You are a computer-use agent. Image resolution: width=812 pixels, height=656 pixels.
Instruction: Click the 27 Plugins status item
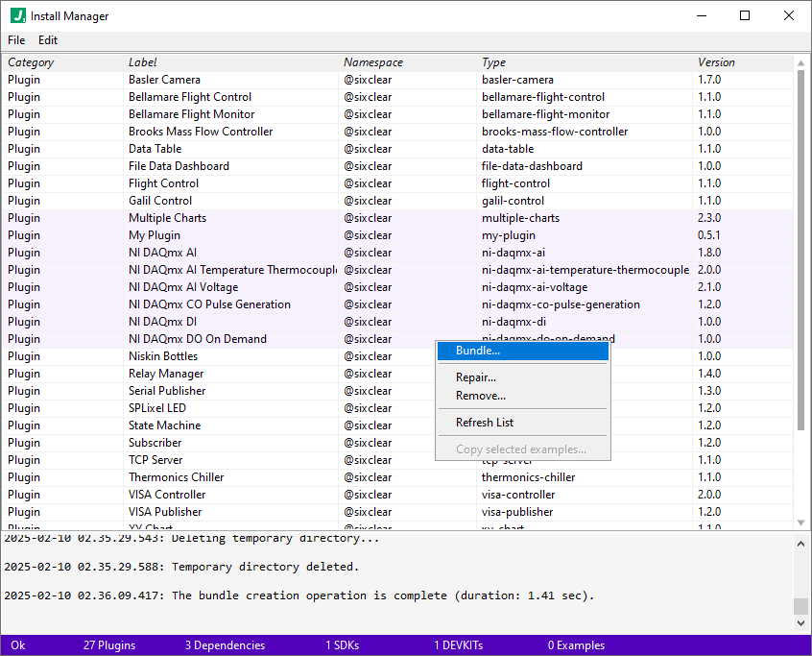(108, 645)
